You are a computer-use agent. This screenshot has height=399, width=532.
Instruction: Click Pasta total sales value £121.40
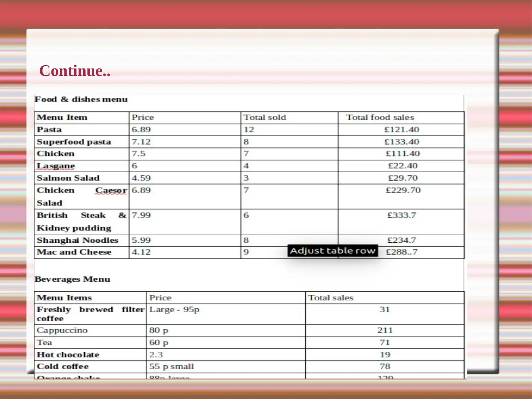(401, 130)
